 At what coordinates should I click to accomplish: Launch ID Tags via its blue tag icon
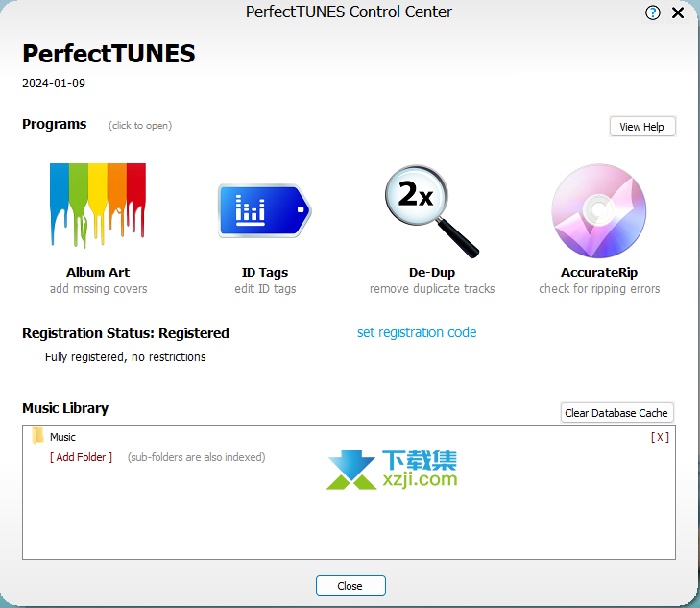(x=265, y=210)
